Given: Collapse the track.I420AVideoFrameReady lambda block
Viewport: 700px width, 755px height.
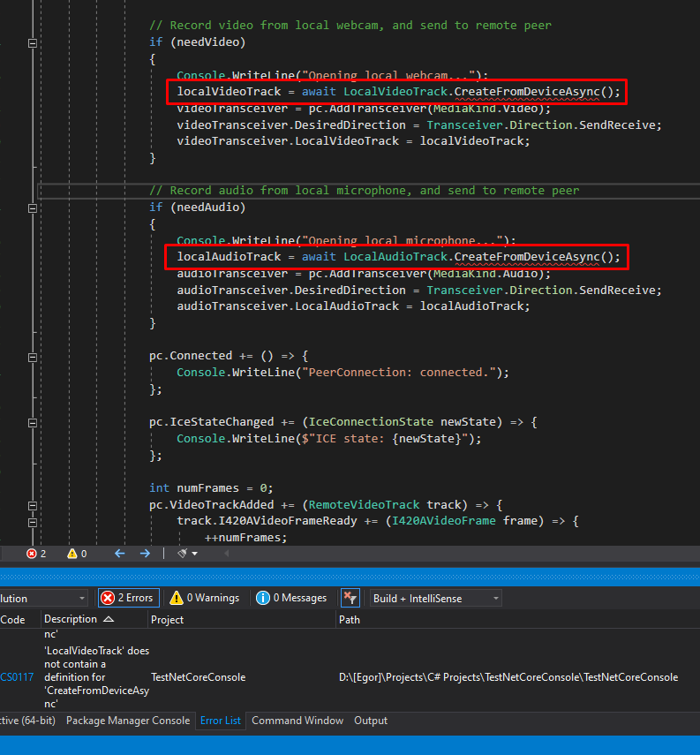Looking at the screenshot, I should click(x=33, y=523).
